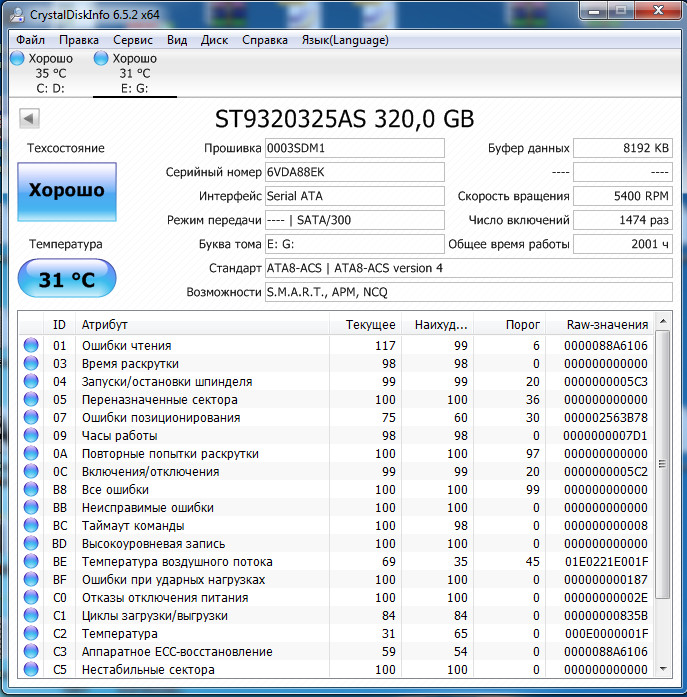The width and height of the screenshot is (687, 697).
Task: Click the Текущее column header
Action: pyautogui.click(x=365, y=324)
